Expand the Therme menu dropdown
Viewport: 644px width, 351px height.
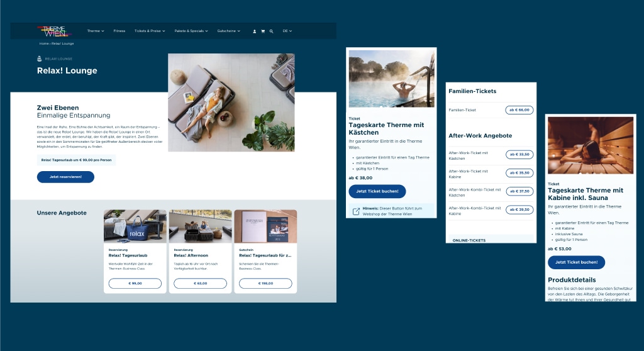[96, 31]
